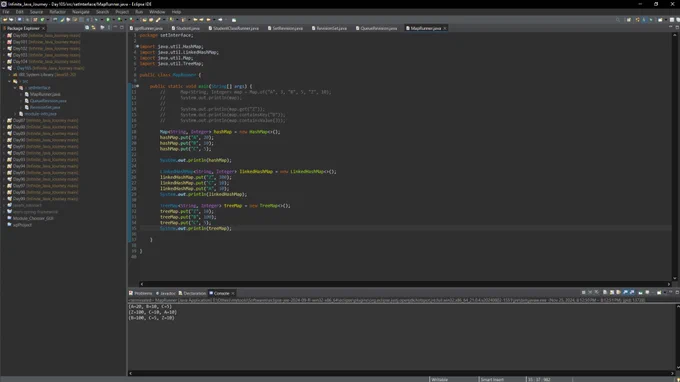680x382 pixels.
Task: Open the Problems view tab
Action: click(141, 293)
